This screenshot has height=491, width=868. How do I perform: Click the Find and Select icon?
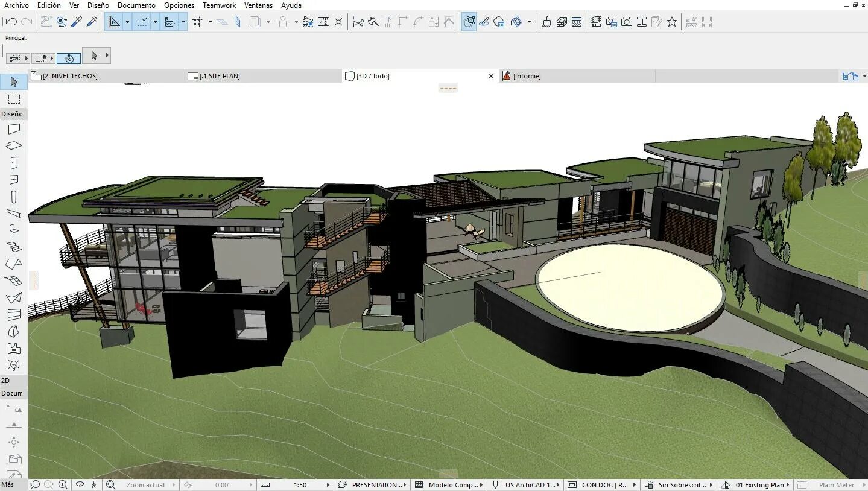(x=62, y=22)
